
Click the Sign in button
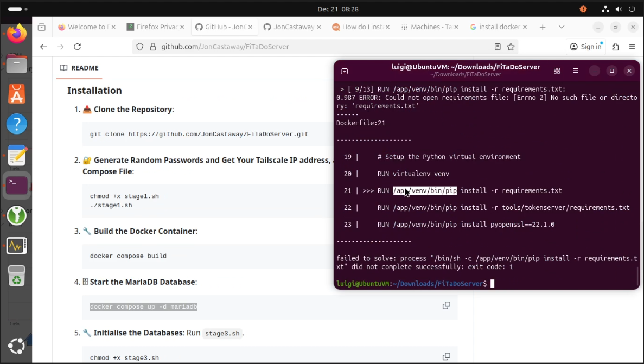pyautogui.click(x=586, y=47)
